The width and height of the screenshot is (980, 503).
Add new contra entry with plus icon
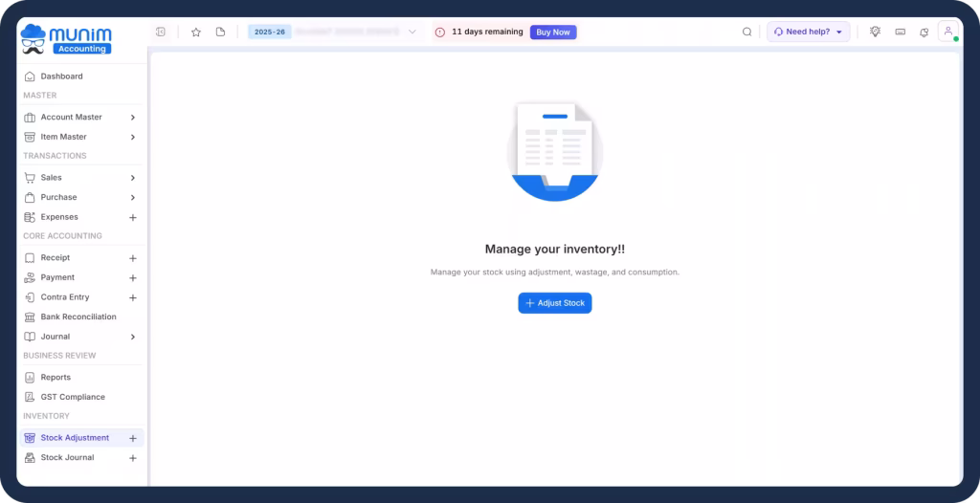click(132, 297)
